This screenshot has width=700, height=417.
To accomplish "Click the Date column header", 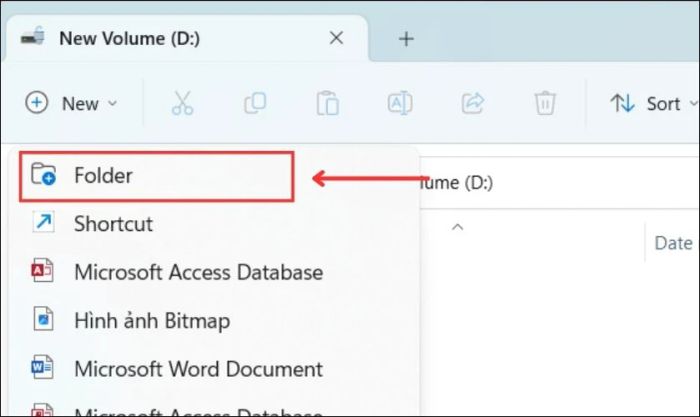I will tap(673, 243).
